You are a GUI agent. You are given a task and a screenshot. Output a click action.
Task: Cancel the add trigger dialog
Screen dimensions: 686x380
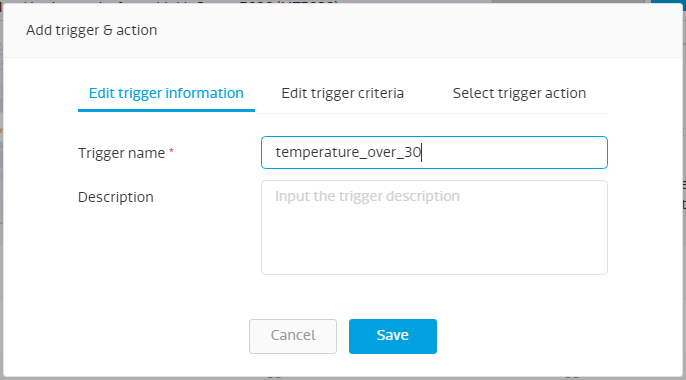[x=293, y=336]
